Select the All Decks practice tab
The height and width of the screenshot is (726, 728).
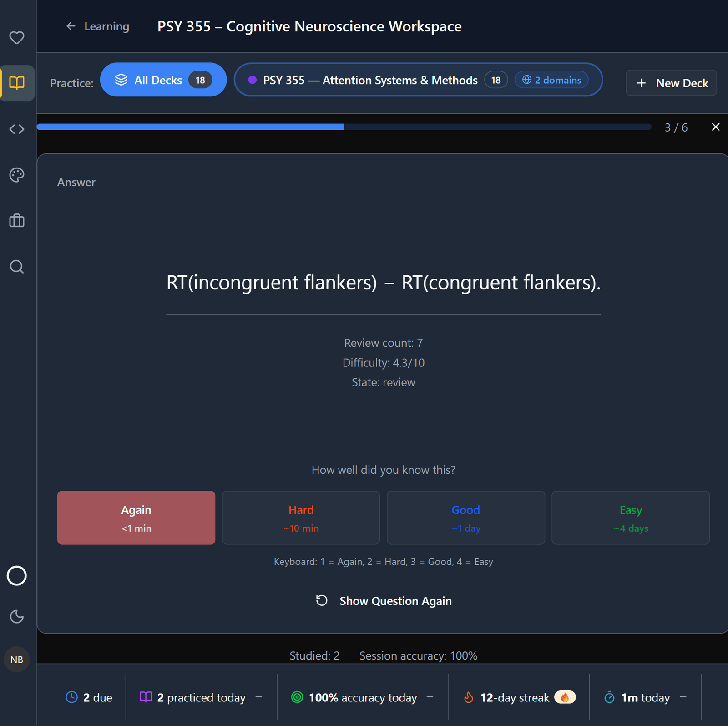coord(163,80)
